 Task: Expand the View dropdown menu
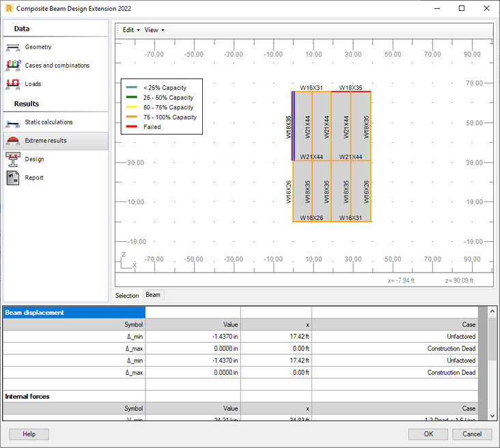point(154,30)
